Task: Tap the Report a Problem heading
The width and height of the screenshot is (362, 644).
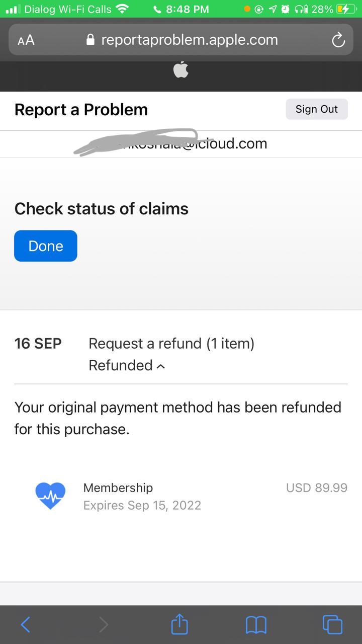Action: 81,110
